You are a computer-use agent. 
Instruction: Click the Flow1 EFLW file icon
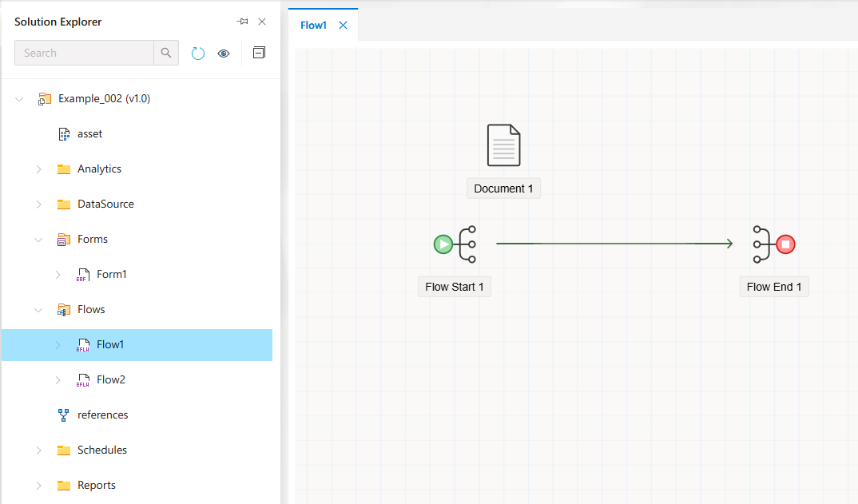[x=82, y=345]
